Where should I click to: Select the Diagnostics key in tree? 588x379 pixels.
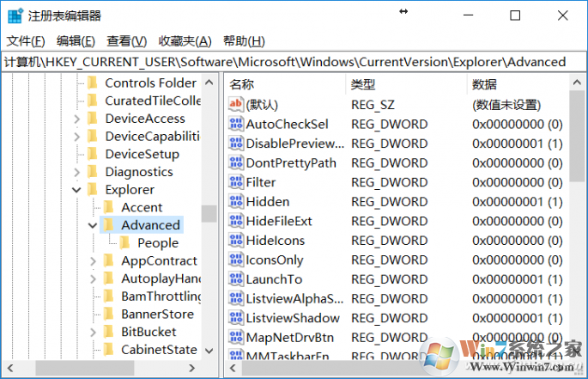click(138, 172)
